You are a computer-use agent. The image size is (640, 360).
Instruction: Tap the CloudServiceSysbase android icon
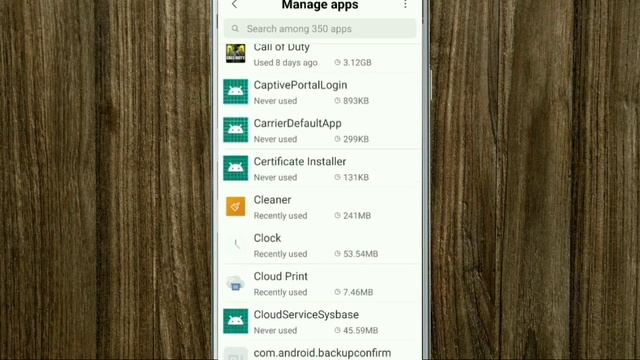pos(236,321)
